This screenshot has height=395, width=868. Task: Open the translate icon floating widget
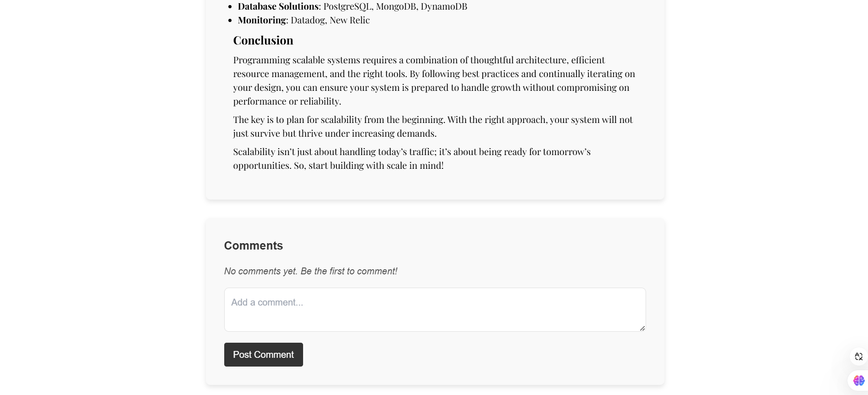point(859,356)
